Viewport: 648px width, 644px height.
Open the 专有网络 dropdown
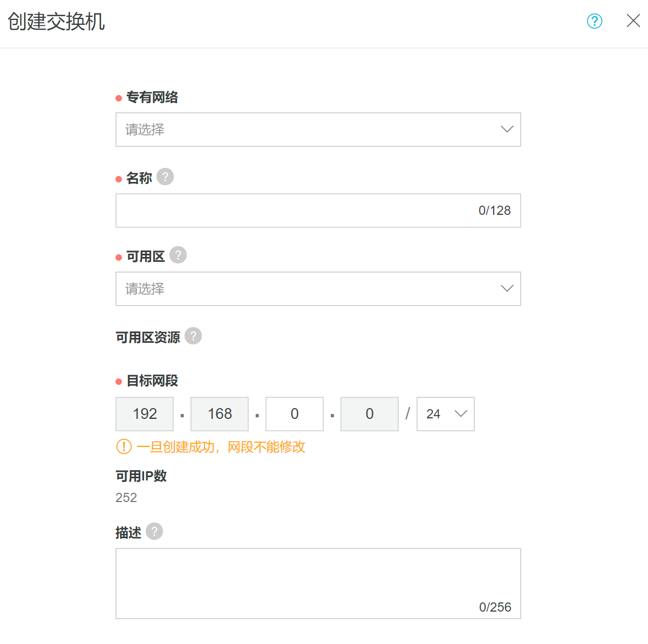click(318, 130)
